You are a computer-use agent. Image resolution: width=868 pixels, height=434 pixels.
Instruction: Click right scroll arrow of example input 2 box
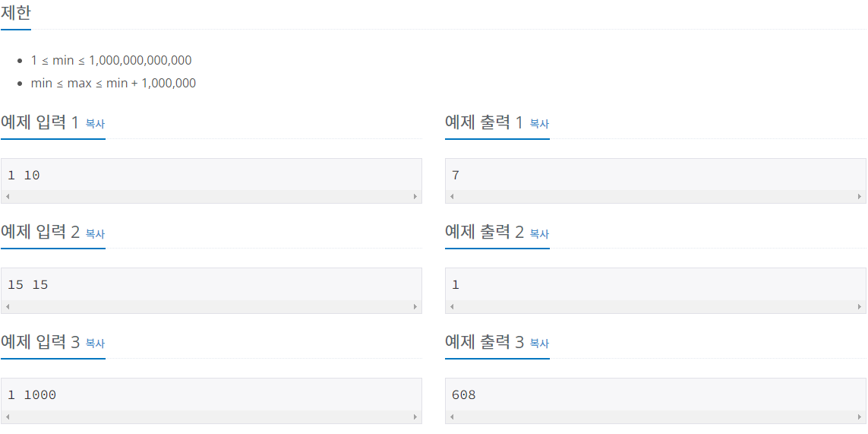pyautogui.click(x=415, y=307)
